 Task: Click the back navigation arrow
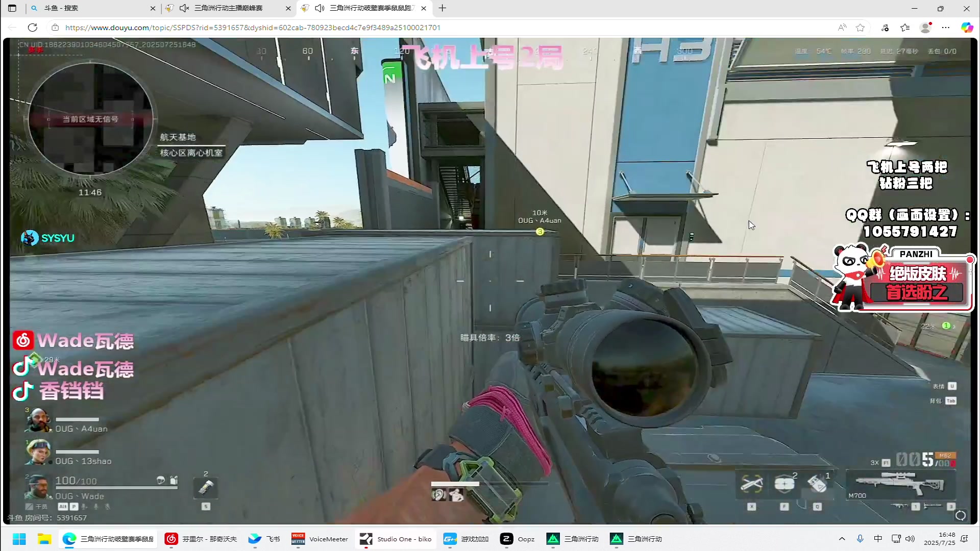click(x=12, y=28)
